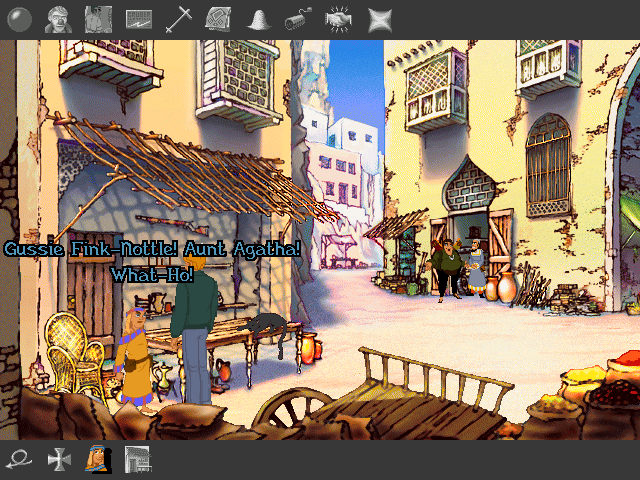Select the dynamite bomb icon
Screen dimensions: 640x480
pos(298,19)
